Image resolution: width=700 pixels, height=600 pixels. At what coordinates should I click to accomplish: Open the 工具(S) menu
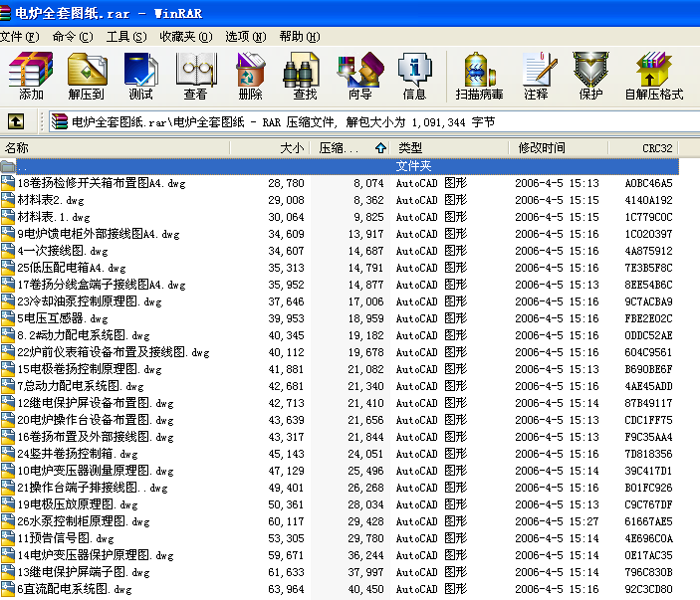(126, 37)
